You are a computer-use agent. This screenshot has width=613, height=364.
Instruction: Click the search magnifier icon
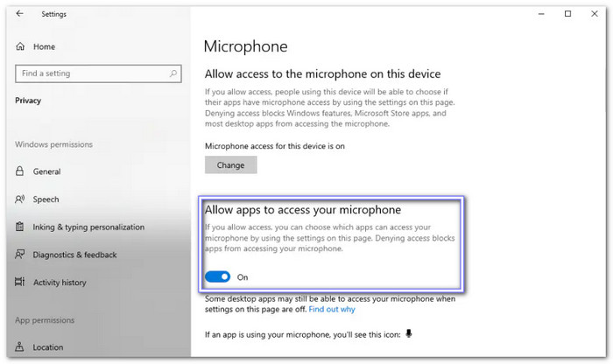173,73
